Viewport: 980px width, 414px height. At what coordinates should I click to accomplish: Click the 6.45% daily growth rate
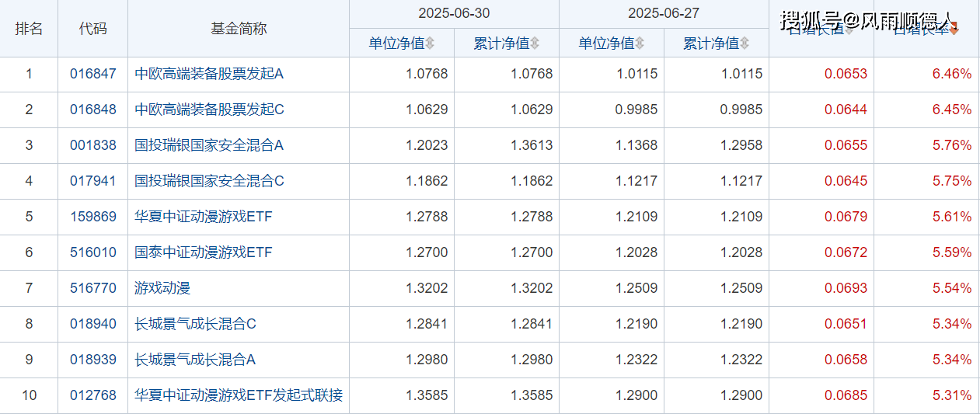[x=952, y=110]
